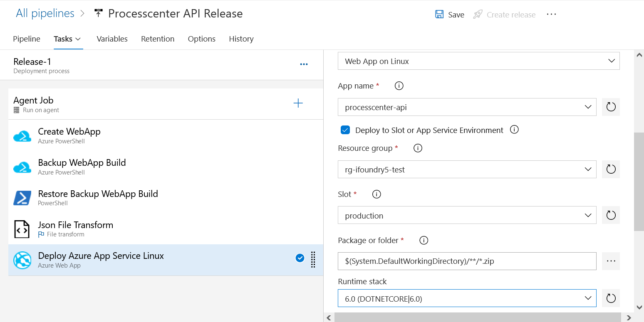Click the Package or folder path field
This screenshot has width=644, height=322.
(x=467, y=261)
